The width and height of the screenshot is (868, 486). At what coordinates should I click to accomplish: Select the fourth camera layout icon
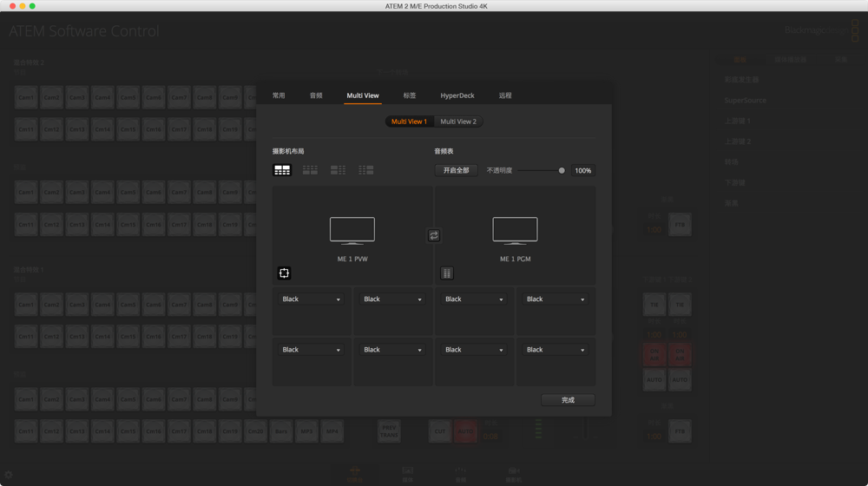[366, 170]
